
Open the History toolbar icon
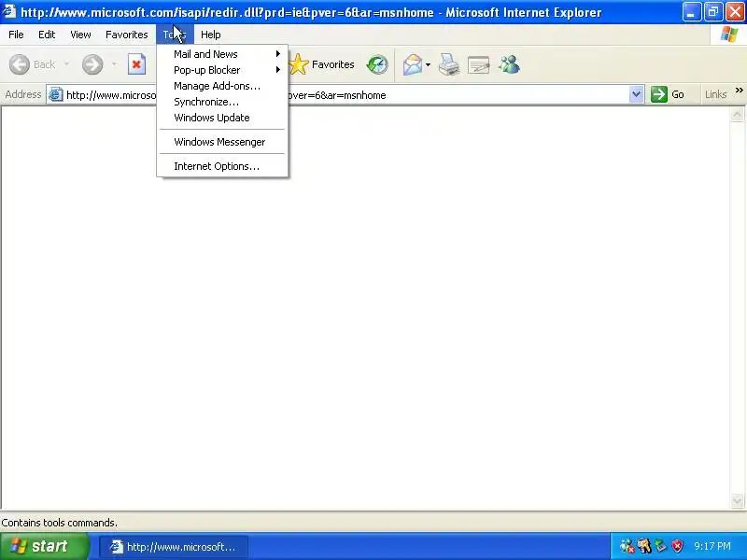coord(377,64)
